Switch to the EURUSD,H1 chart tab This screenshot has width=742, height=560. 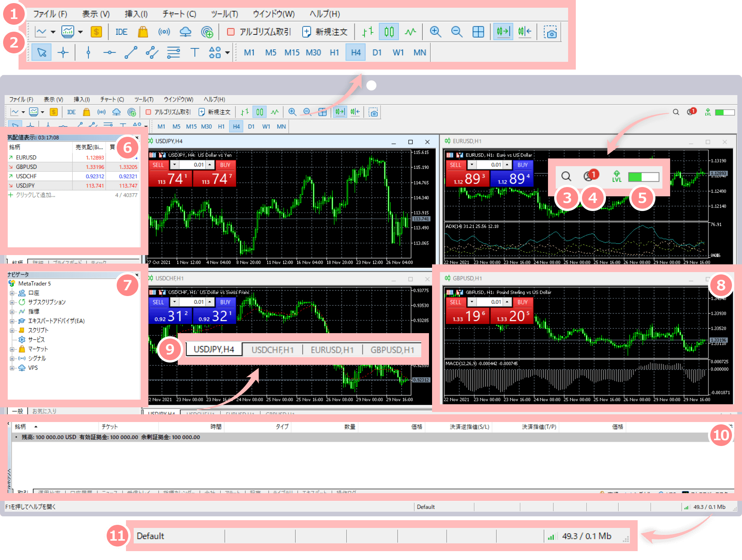(x=332, y=350)
